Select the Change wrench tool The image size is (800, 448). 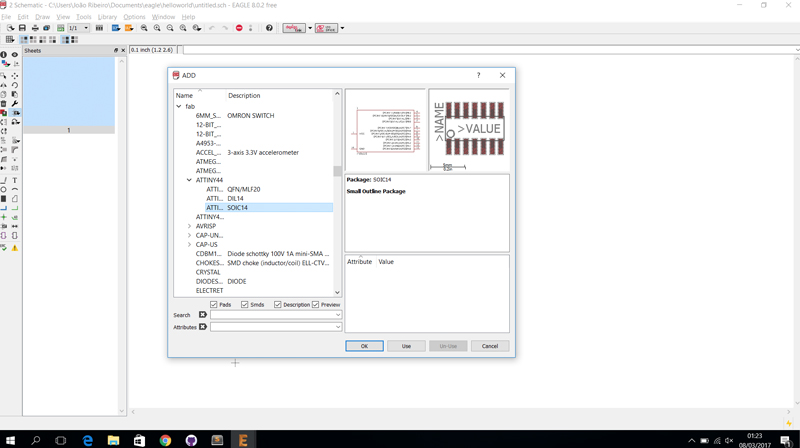pyautogui.click(x=15, y=104)
